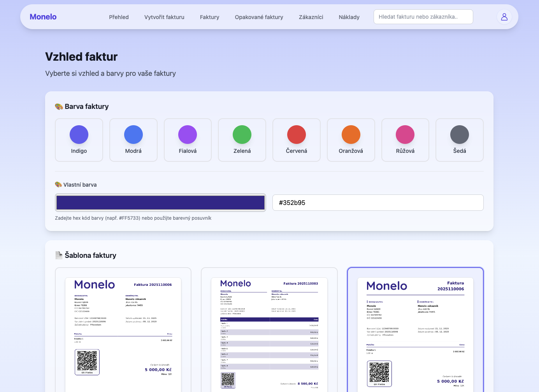This screenshot has height=392, width=539.
Task: Switch to Náklady section
Action: [x=349, y=17]
